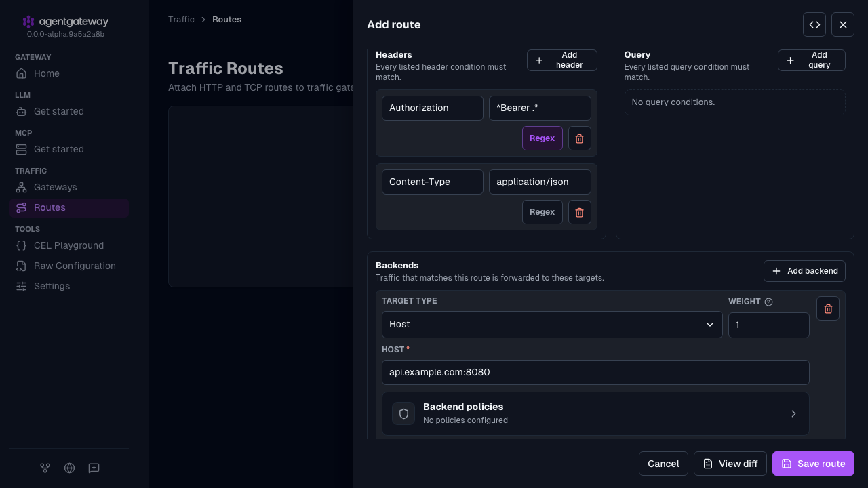The width and height of the screenshot is (868, 488).
Task: Edit the ^Bearer .* header value field
Action: pos(540,108)
